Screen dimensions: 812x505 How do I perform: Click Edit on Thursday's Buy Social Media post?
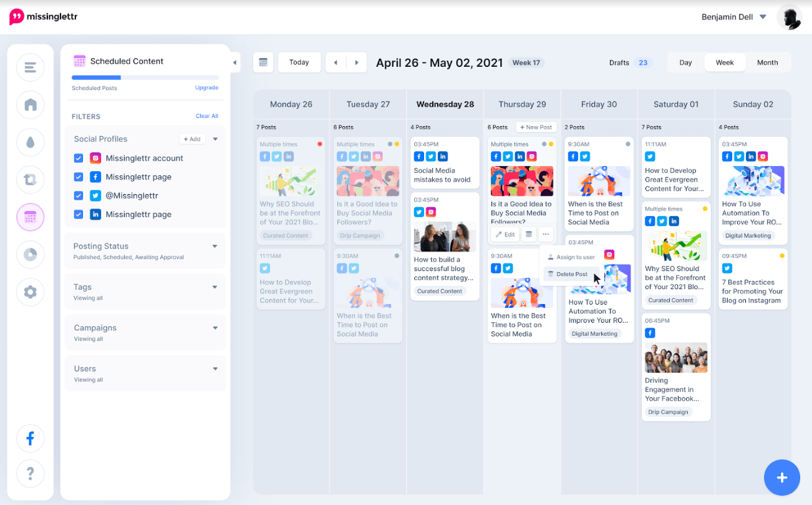click(x=505, y=234)
